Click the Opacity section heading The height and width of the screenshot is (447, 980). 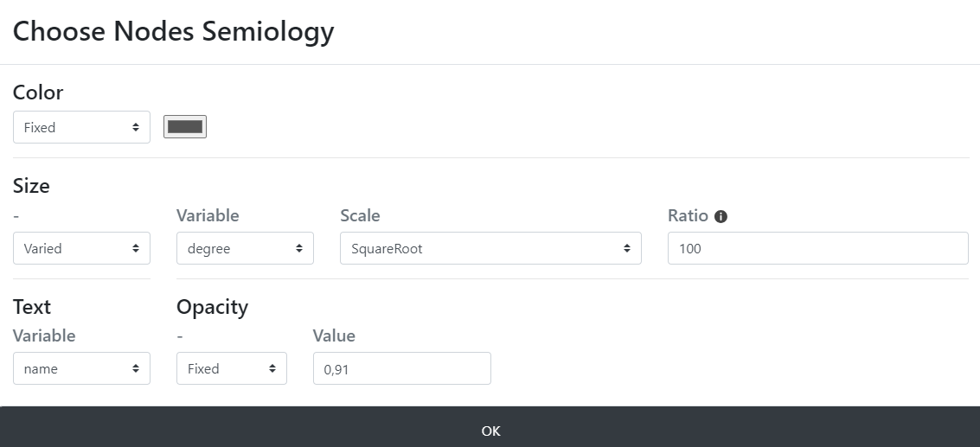click(213, 307)
